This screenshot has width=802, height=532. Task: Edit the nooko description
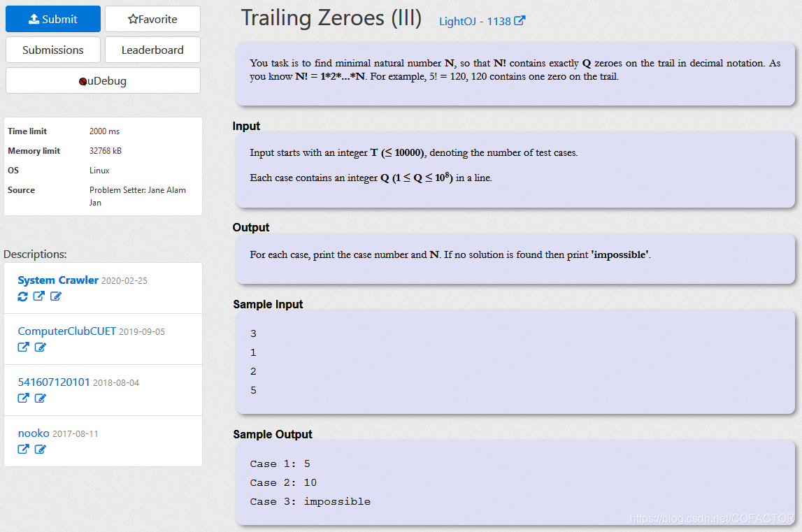(41, 449)
